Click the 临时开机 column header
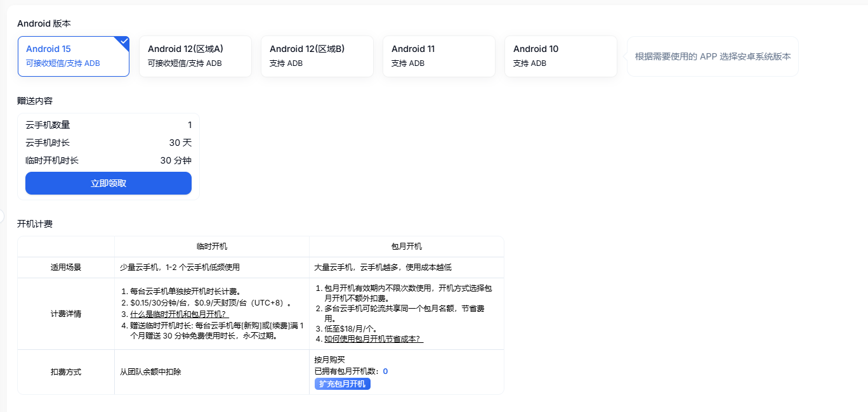The width and height of the screenshot is (868, 412). click(x=211, y=247)
